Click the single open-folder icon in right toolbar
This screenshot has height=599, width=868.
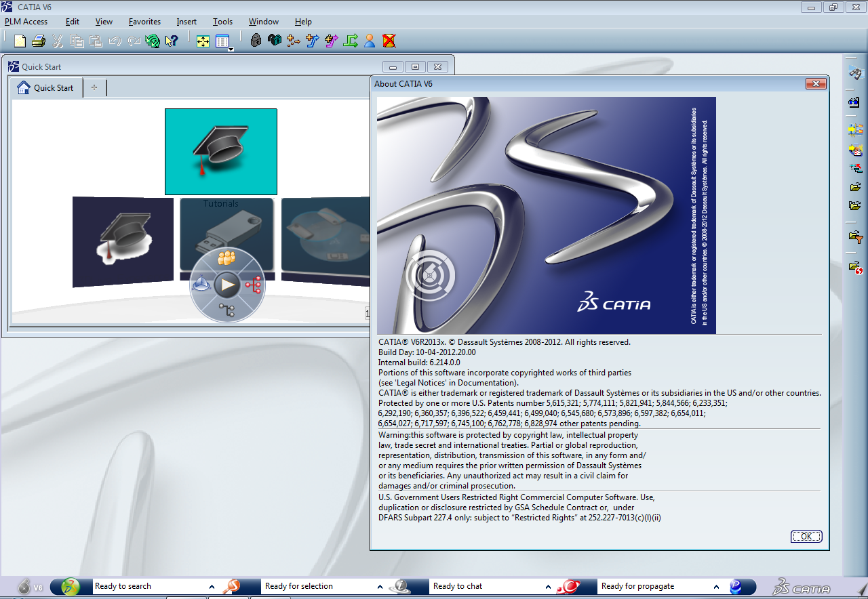coord(855,187)
